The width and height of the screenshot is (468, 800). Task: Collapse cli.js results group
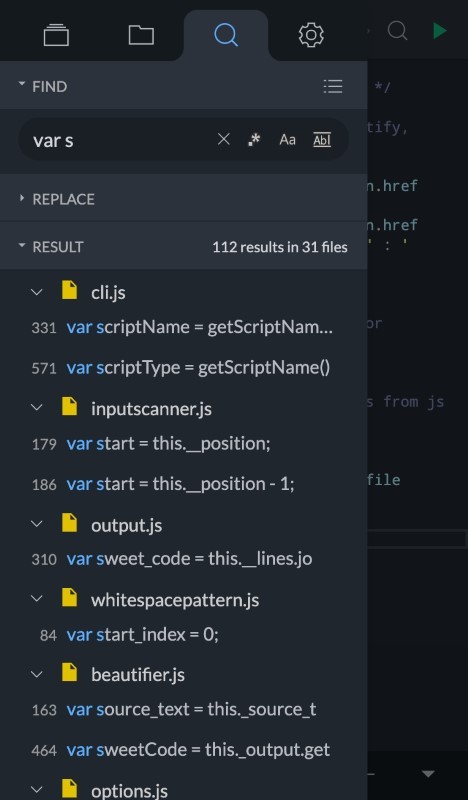pyautogui.click(x=37, y=292)
